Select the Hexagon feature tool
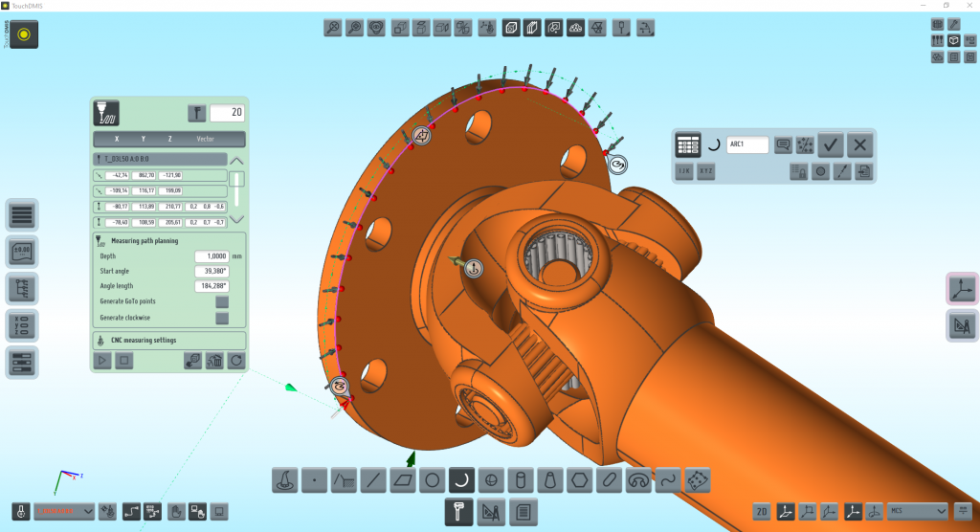Viewport: 980px width, 532px height. pyautogui.click(x=579, y=480)
